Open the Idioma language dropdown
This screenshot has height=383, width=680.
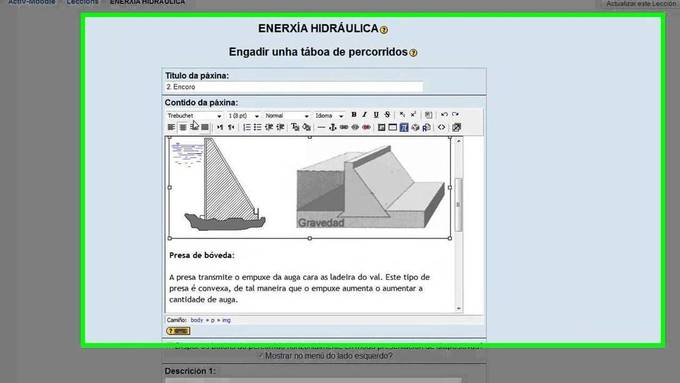[329, 116]
